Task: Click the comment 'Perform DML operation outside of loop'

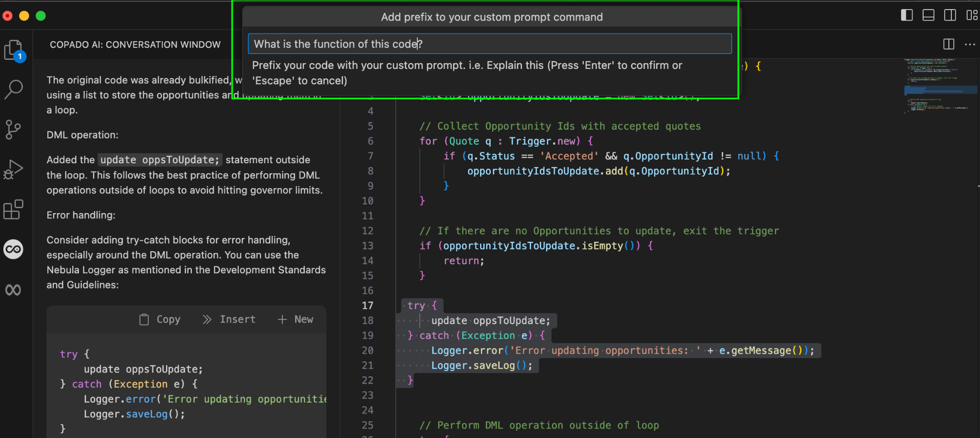Action: click(x=539, y=426)
